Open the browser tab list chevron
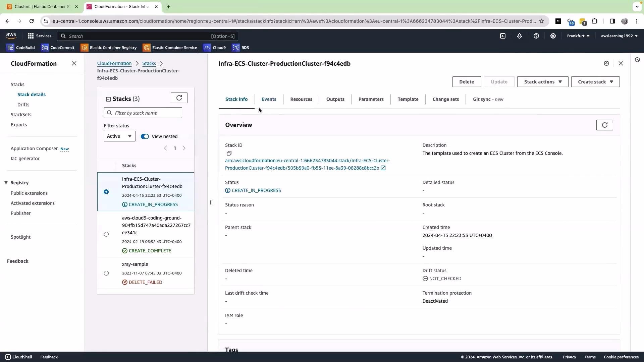Image resolution: width=644 pixels, height=362 pixels. (637, 6)
